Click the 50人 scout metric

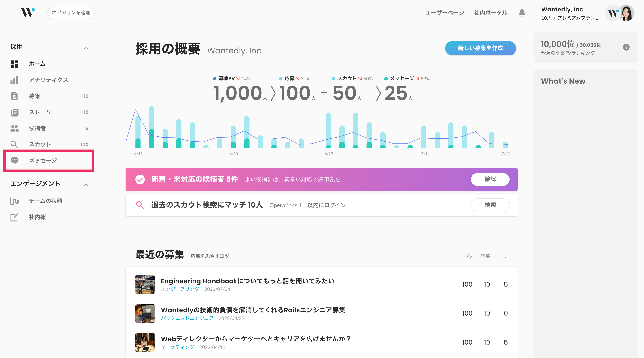(347, 93)
